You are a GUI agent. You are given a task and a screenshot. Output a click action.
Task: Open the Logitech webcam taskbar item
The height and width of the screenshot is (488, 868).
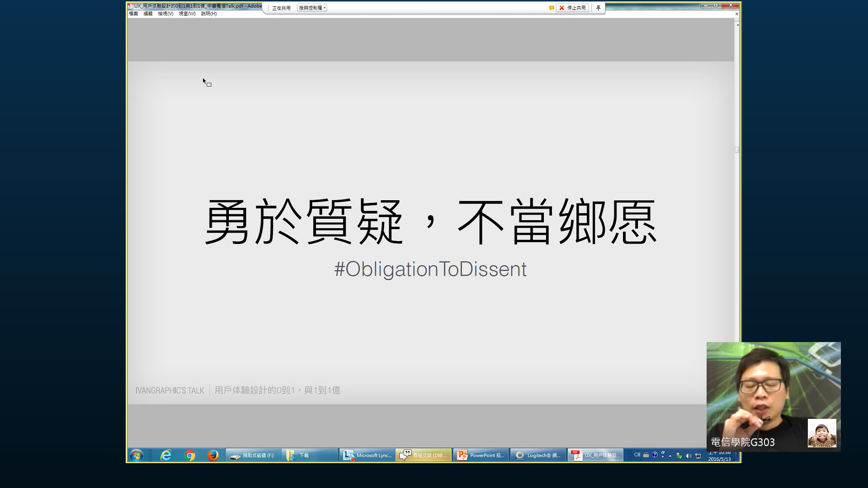click(x=538, y=455)
